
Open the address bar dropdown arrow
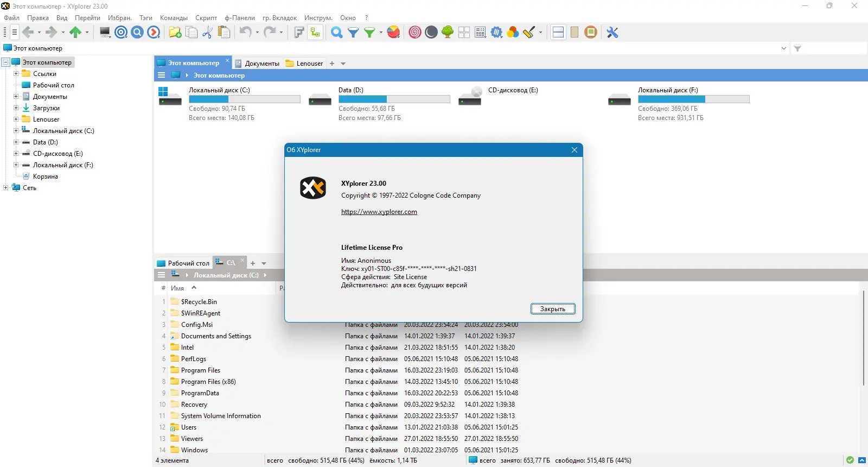point(783,48)
